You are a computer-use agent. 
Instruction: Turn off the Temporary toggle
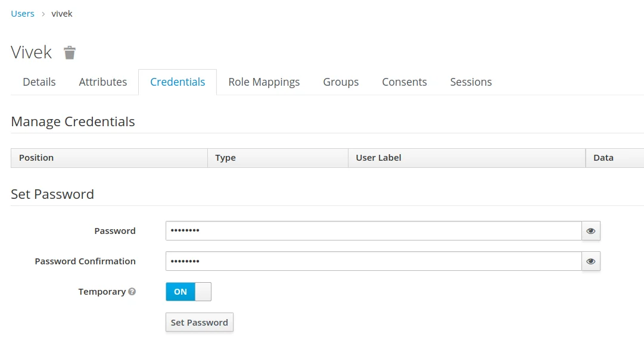188,292
